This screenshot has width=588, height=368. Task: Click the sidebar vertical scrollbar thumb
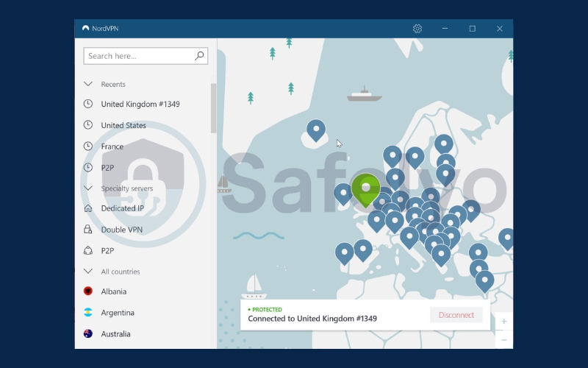pos(213,108)
